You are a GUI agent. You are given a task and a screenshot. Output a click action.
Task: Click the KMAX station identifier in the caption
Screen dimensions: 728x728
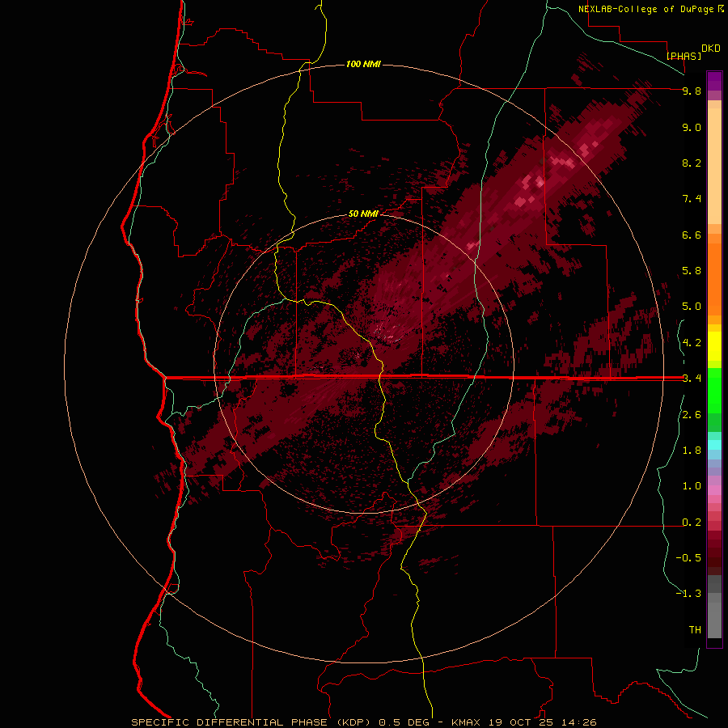click(468, 722)
